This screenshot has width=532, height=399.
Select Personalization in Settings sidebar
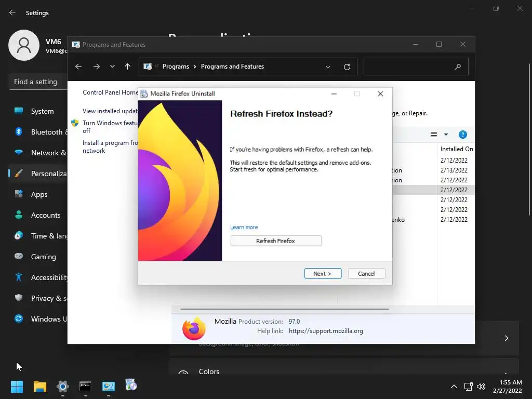tap(37, 174)
